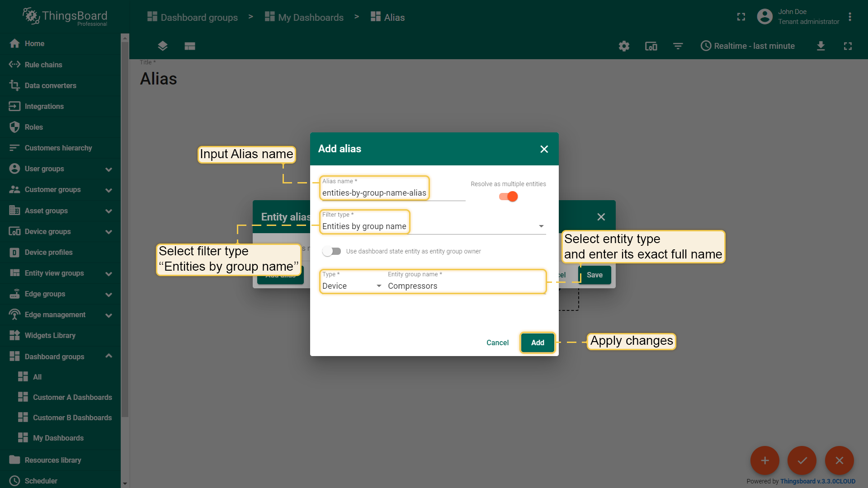Image resolution: width=868 pixels, height=488 pixels.
Task: Open dashboard settings gear icon
Action: pos(624,46)
